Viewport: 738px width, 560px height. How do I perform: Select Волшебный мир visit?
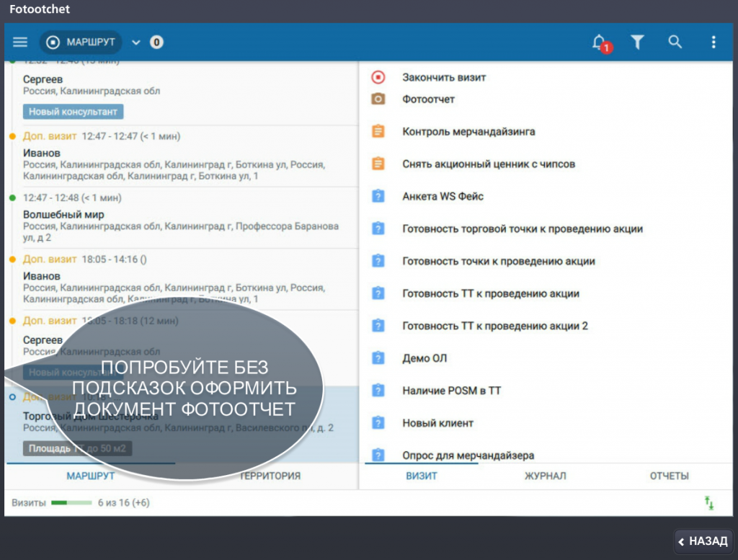pos(182,218)
